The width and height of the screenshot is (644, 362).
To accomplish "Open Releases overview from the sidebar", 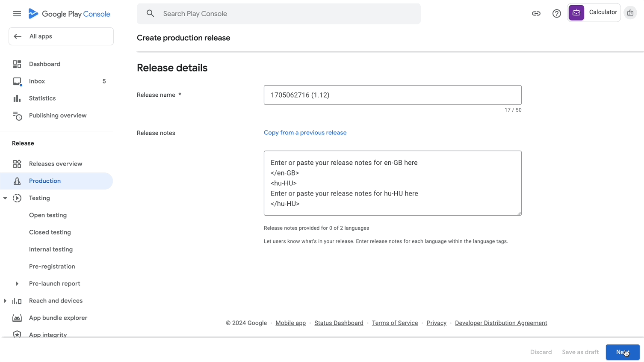I will (56, 163).
